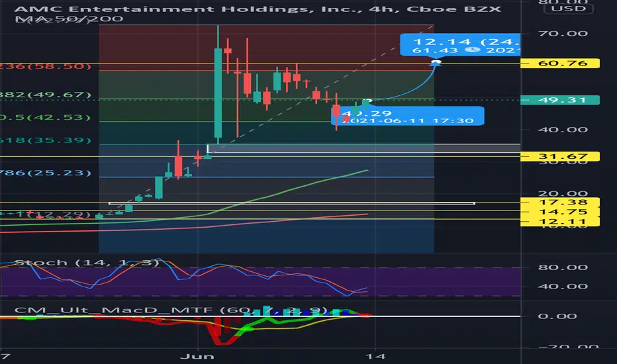Click the Jun label on time axis
The height and width of the screenshot is (364, 617).
click(197, 357)
